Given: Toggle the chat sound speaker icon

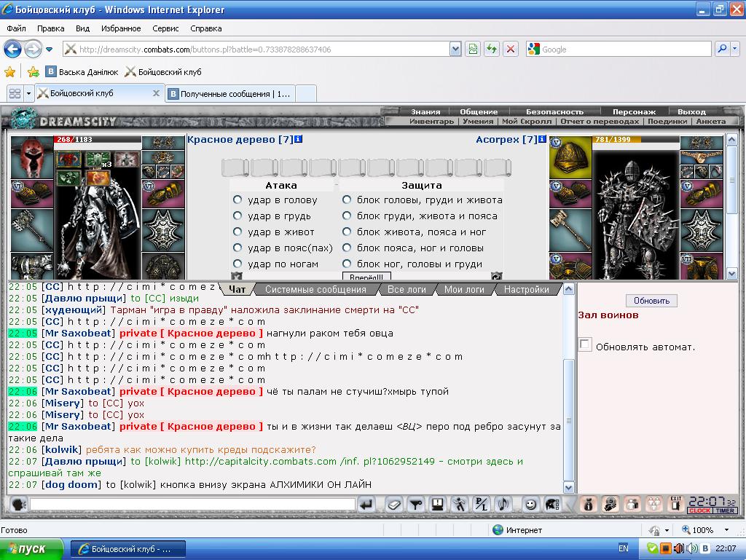Looking at the screenshot, I should (x=503, y=504).
